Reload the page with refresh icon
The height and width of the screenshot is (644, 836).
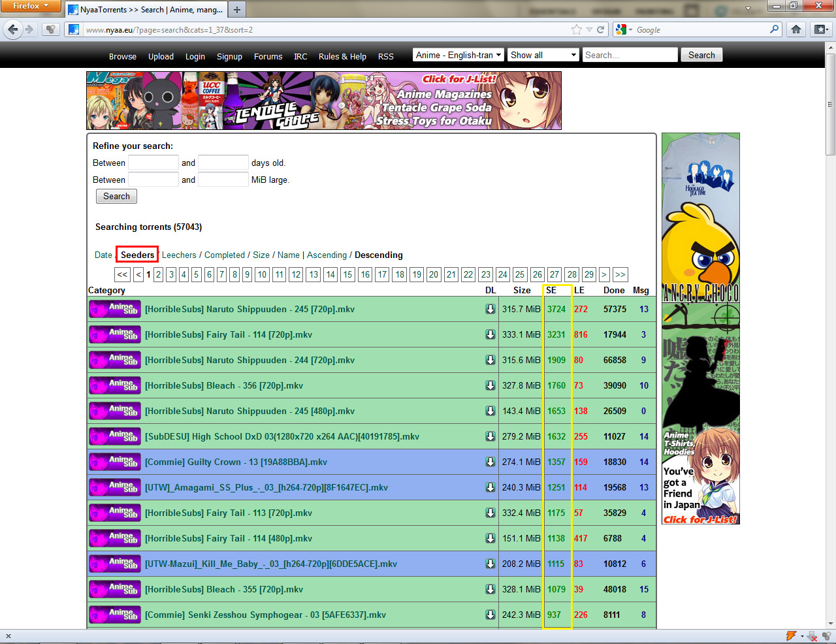(x=601, y=29)
